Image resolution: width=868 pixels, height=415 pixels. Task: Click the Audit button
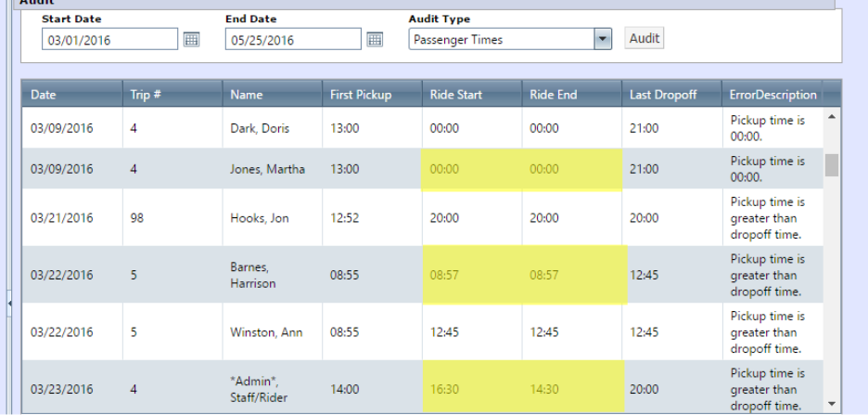[645, 38]
